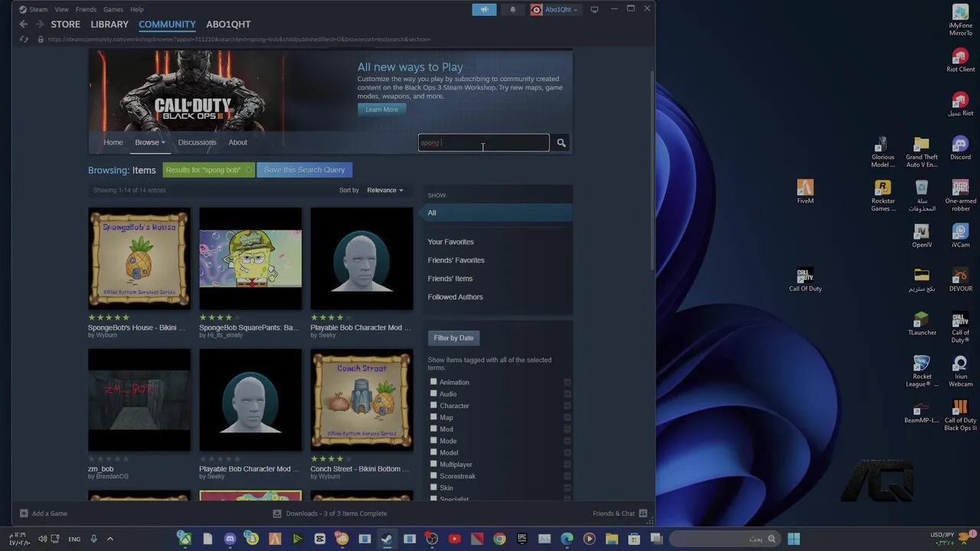Click the Learn More button
Screen dimensions: 980x551
381,109
